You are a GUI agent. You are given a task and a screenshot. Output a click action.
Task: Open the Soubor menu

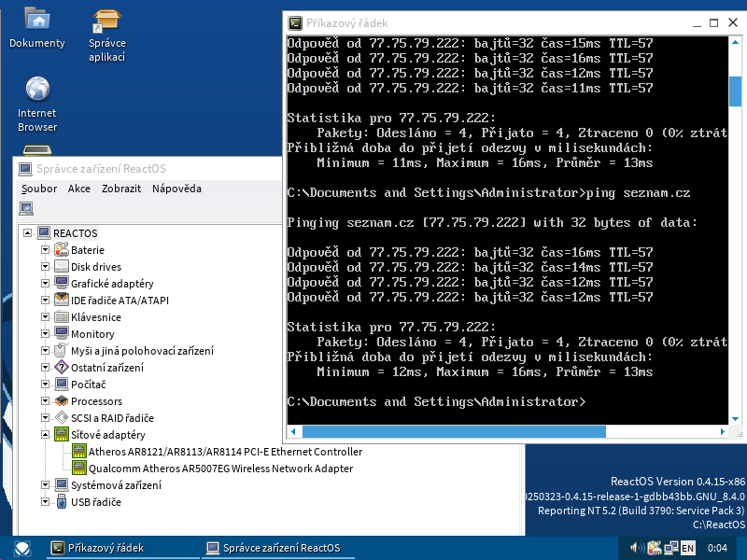(x=39, y=189)
